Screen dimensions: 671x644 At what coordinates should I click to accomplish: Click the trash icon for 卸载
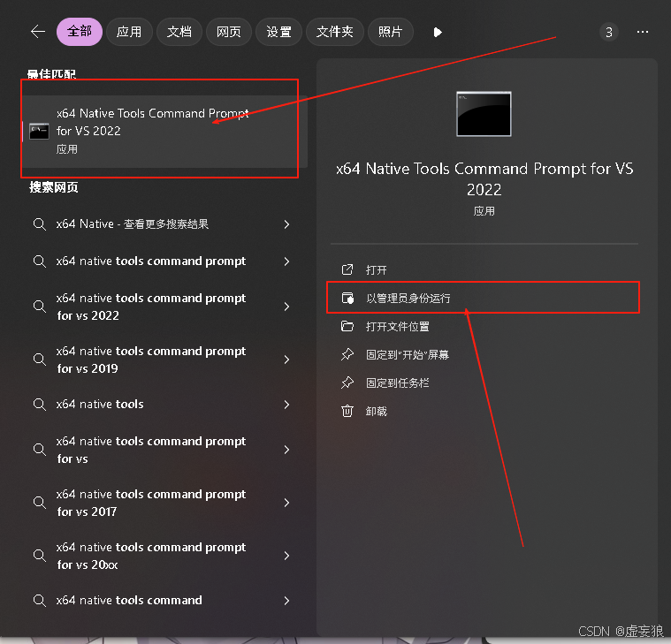coord(347,411)
